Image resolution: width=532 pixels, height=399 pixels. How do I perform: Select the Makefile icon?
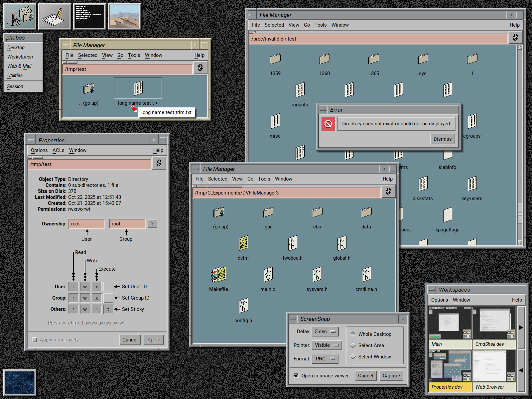click(x=219, y=275)
